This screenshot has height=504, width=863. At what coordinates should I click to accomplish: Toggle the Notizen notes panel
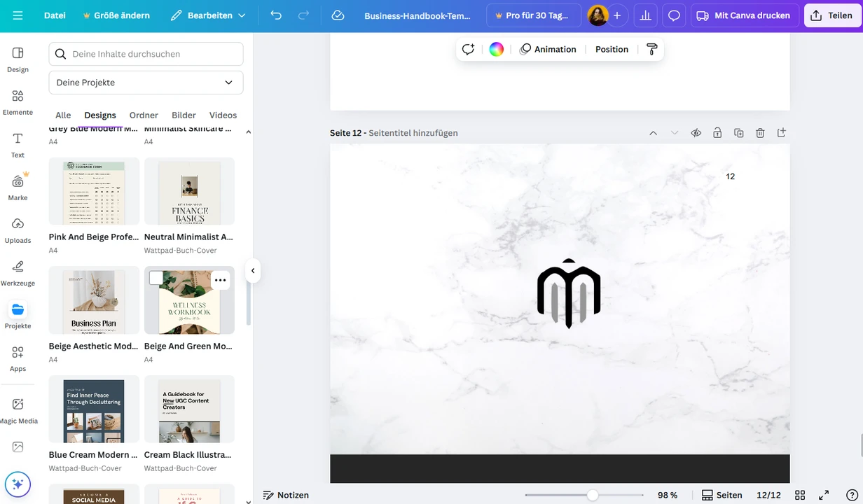[x=286, y=495]
